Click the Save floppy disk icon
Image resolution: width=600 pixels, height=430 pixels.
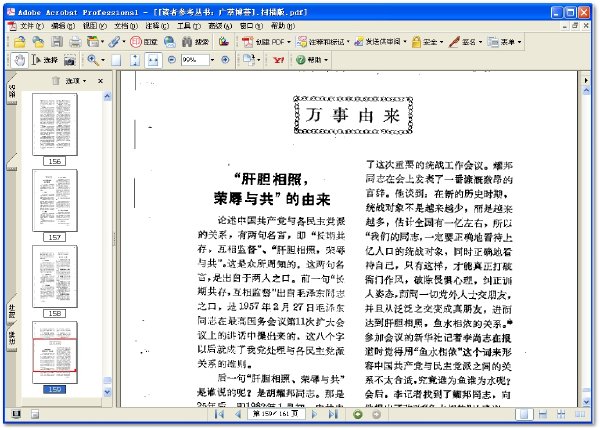(x=57, y=42)
